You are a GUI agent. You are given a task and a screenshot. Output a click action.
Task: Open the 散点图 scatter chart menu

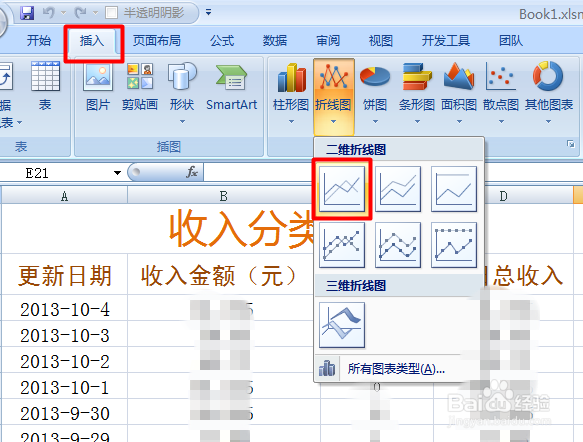501,93
